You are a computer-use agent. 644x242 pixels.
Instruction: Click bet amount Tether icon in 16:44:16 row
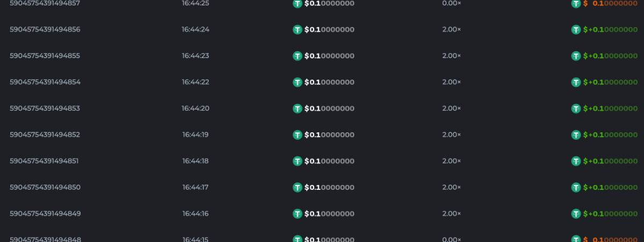(x=297, y=214)
